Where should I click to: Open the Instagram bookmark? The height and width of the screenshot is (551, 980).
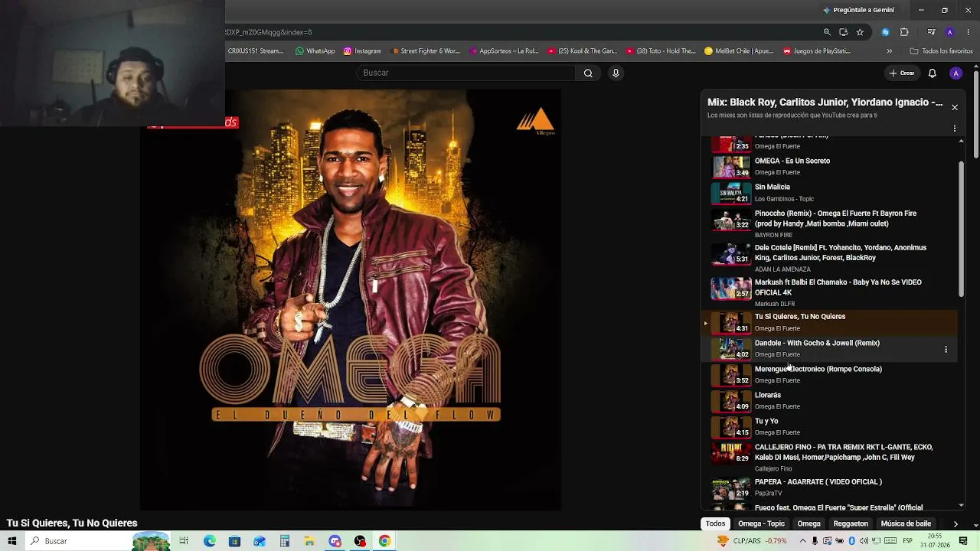click(362, 51)
